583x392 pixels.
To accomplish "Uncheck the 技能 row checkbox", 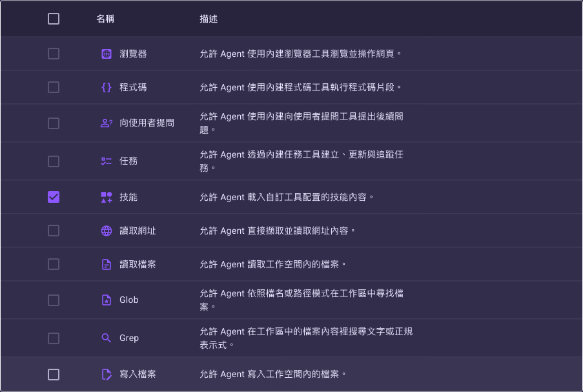I will pos(54,197).
